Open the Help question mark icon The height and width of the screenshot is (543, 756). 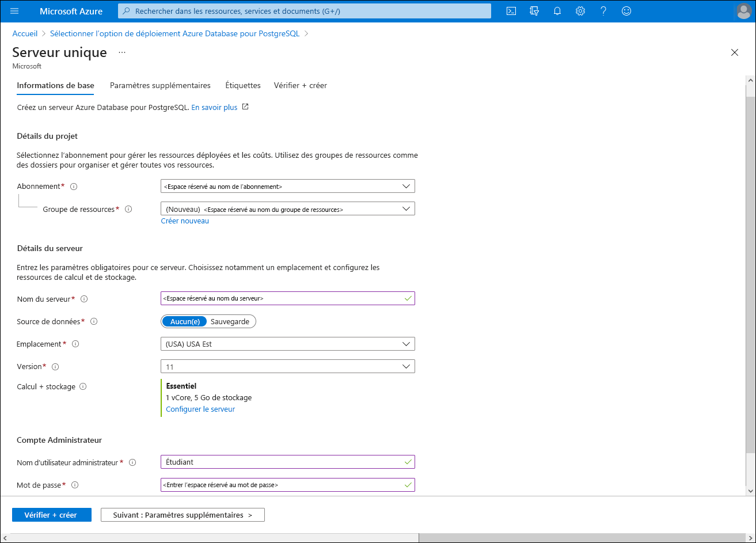[603, 11]
